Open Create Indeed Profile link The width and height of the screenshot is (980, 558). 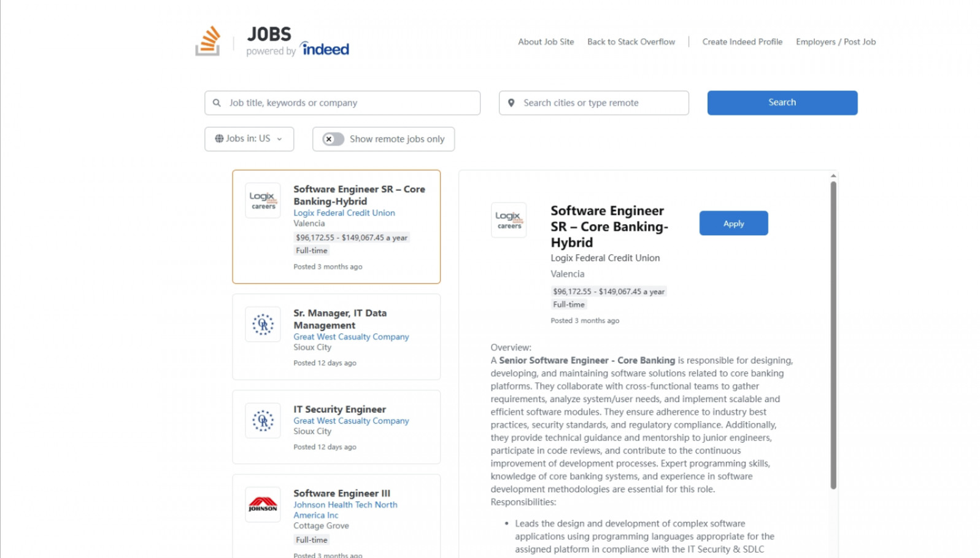click(x=743, y=42)
